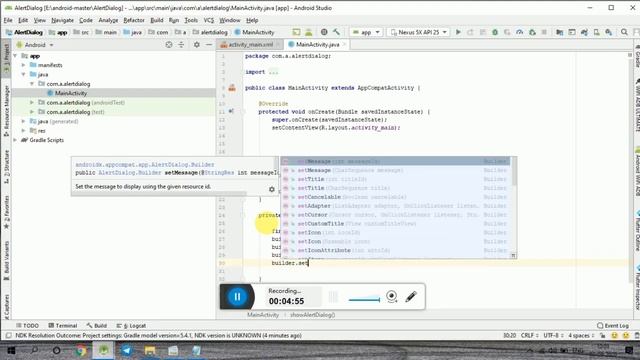The height and width of the screenshot is (360, 640).
Task: Select setTitle (int titleId) completion suggestion
Action: click(395, 179)
